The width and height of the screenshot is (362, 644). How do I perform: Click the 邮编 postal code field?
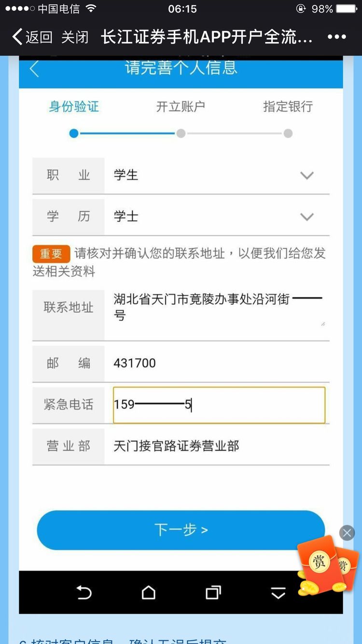pos(217,363)
